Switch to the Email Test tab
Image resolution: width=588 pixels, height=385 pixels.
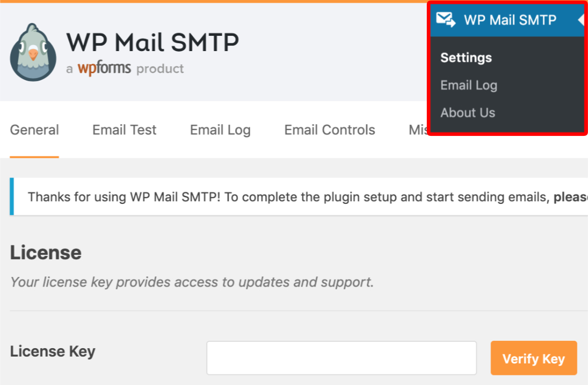pos(124,130)
